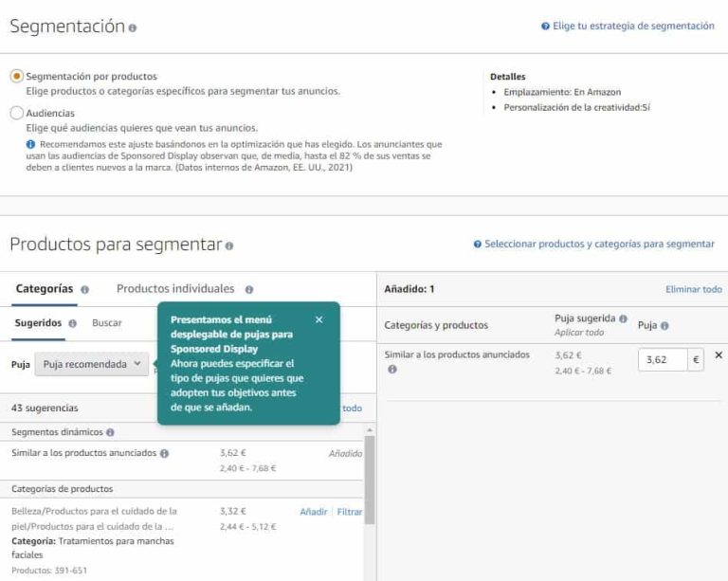Viewport: 728px width, 581px height.
Task: Click the 'Añadido' status text in suggestions
Action: coord(345,453)
